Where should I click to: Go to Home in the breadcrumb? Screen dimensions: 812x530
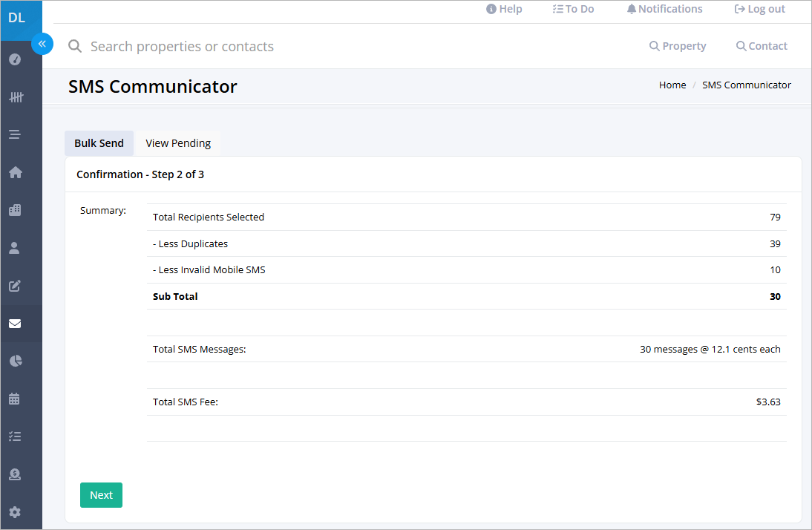pyautogui.click(x=672, y=85)
